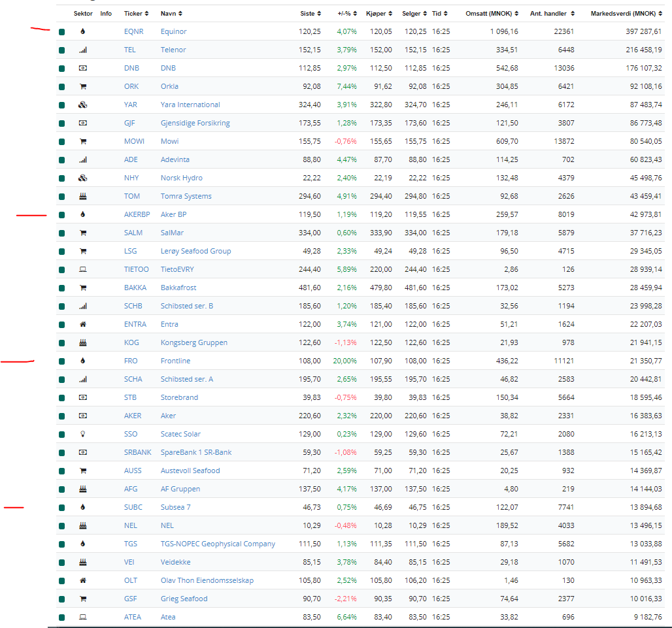This screenshot has width=672, height=628.
Task: Click the signal bars icon for Adevinta
Action: coord(83,160)
